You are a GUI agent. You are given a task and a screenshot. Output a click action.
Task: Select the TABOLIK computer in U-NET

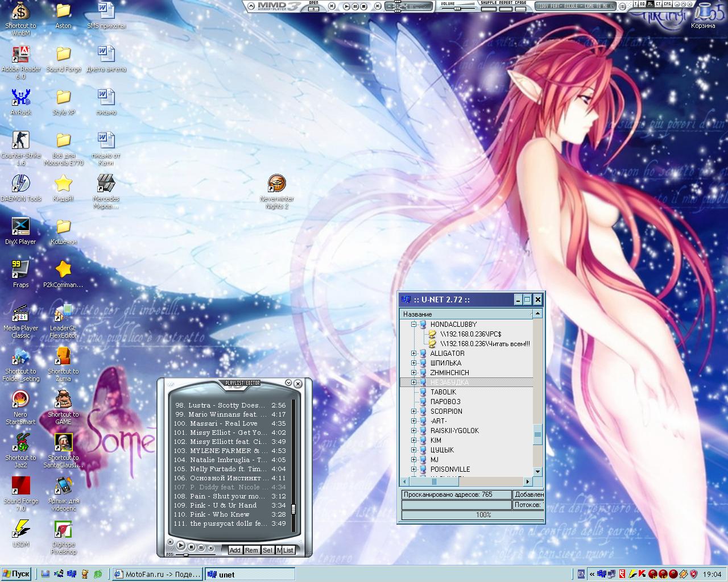pyautogui.click(x=443, y=392)
